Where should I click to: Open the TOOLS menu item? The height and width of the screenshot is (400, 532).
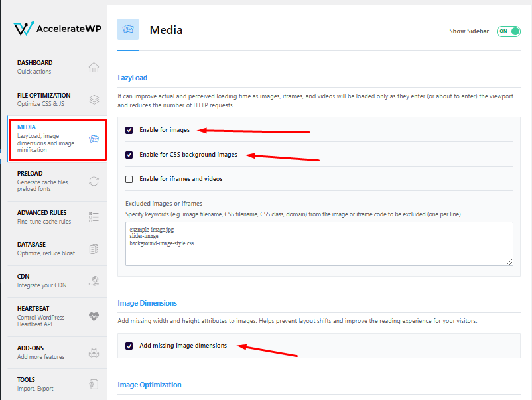click(x=57, y=384)
